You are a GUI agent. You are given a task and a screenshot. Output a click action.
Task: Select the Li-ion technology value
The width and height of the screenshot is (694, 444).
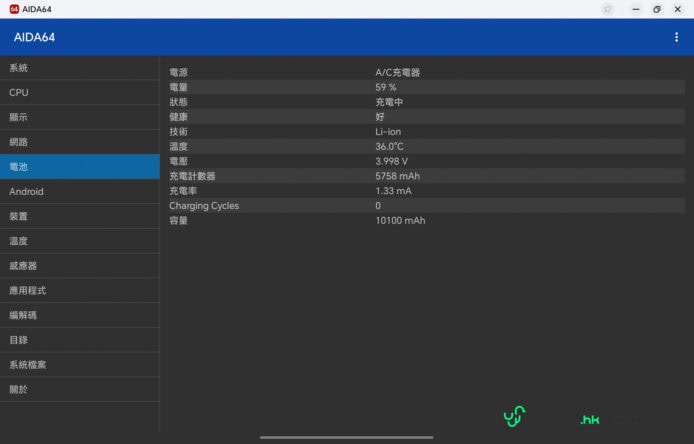(x=388, y=132)
